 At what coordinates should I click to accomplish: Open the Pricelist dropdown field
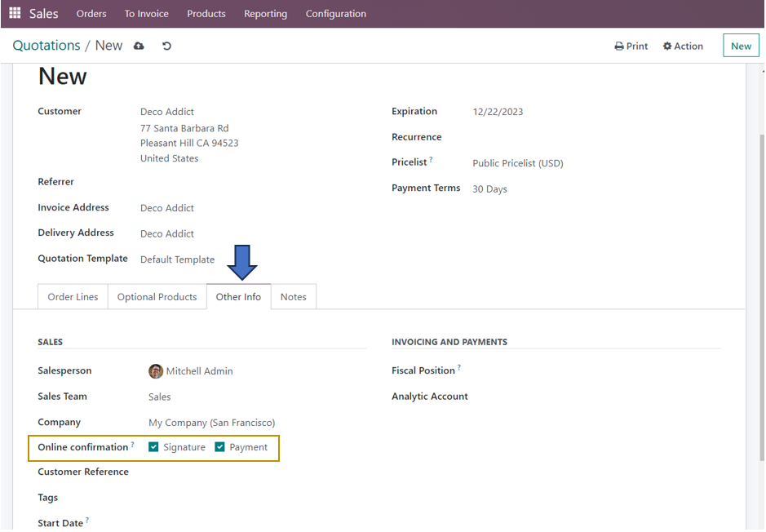(x=571, y=163)
